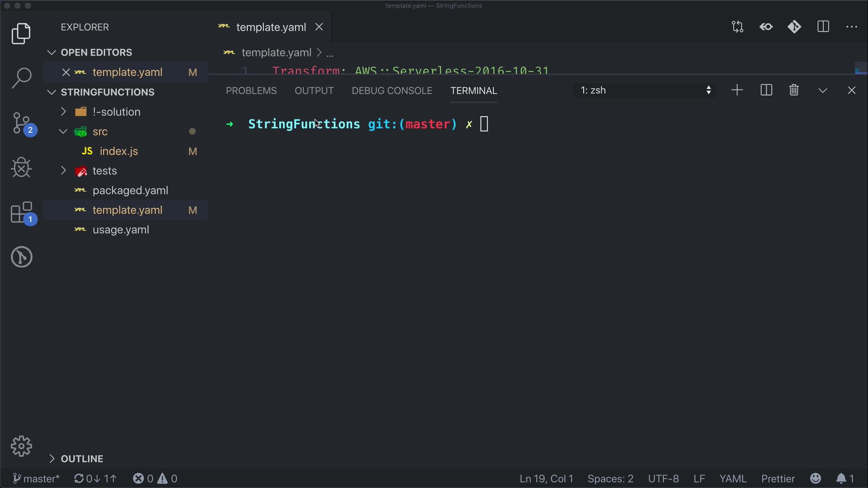Open the 1: zsh terminal selector dropdown
Image resolution: width=868 pixels, height=488 pixels.
tap(645, 90)
